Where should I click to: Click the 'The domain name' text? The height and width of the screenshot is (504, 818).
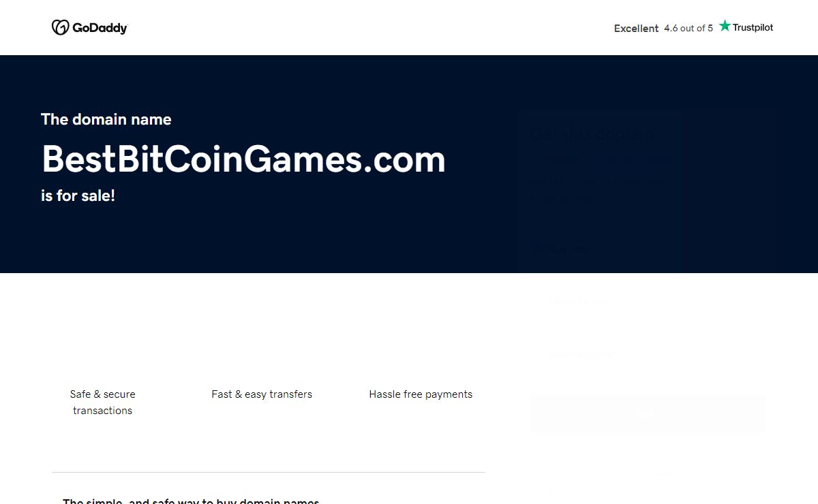click(x=106, y=119)
